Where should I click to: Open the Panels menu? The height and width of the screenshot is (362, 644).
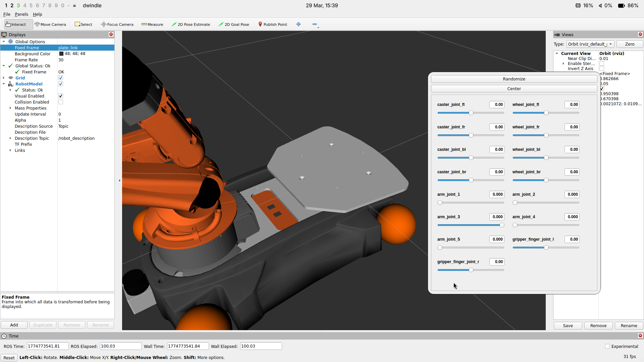tap(21, 14)
